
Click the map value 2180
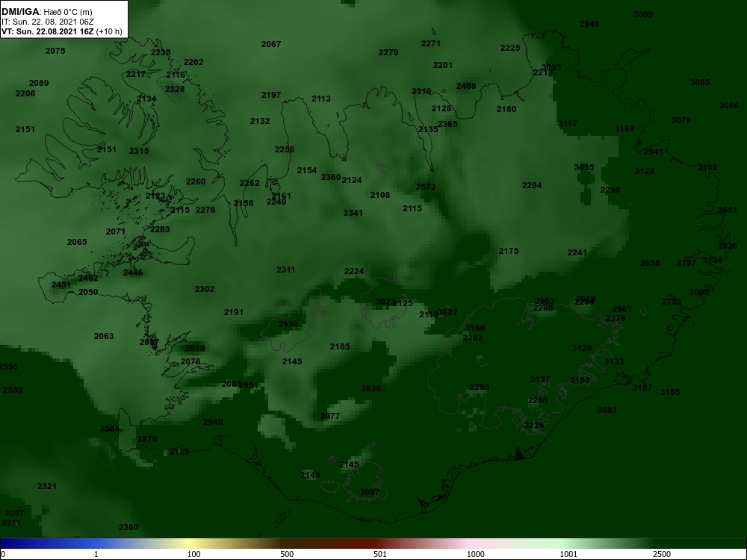(x=506, y=109)
